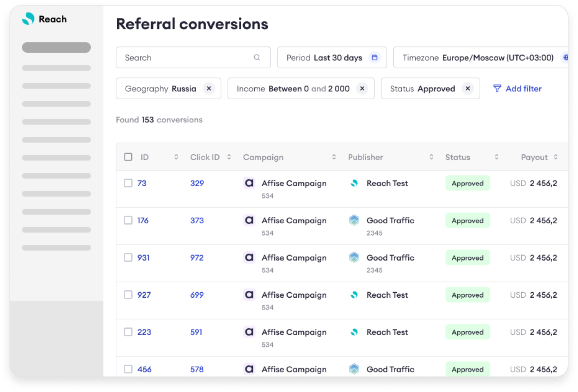Click Good Traffic publisher icon in row 931

354,258
